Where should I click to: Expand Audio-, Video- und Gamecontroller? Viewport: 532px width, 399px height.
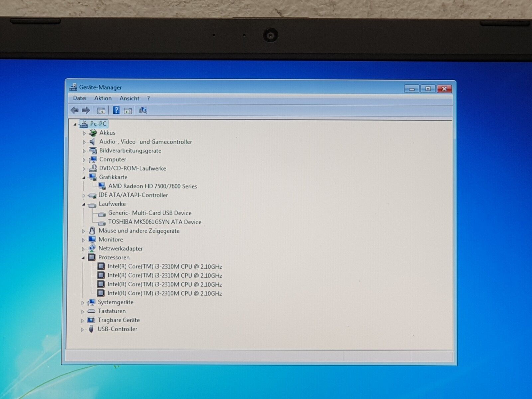[84, 142]
